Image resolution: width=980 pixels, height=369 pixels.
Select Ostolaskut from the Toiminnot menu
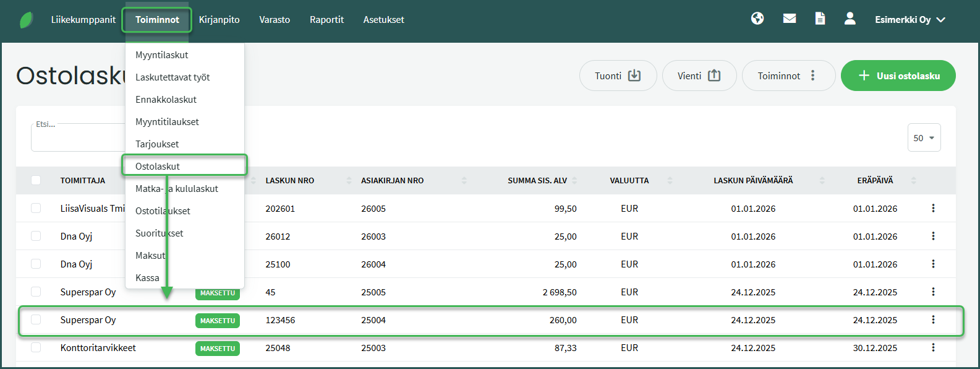pos(158,166)
